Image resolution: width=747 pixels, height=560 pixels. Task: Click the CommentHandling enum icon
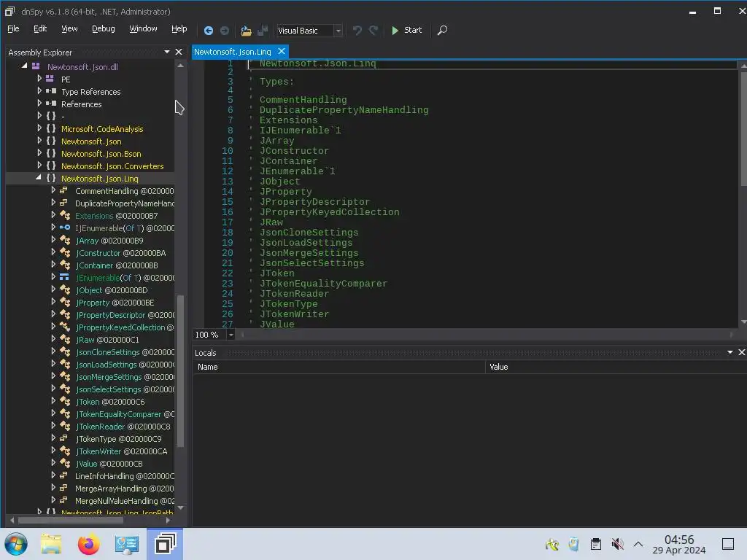tap(64, 191)
